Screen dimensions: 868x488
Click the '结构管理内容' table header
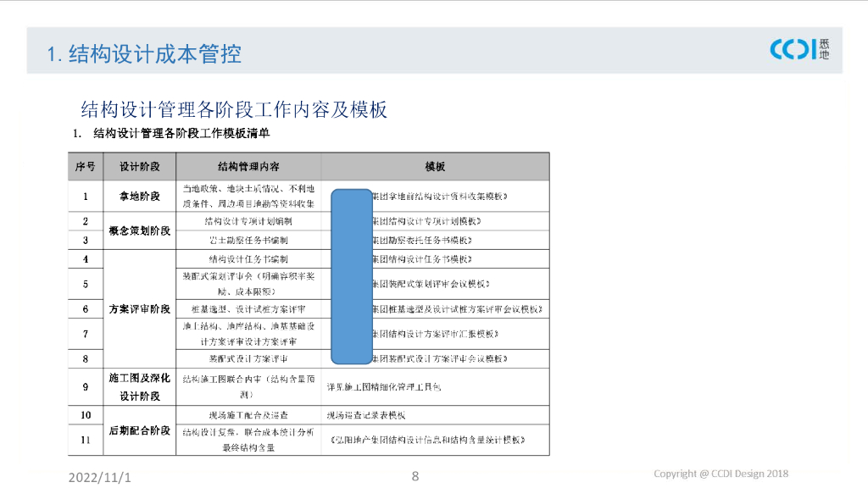248,167
